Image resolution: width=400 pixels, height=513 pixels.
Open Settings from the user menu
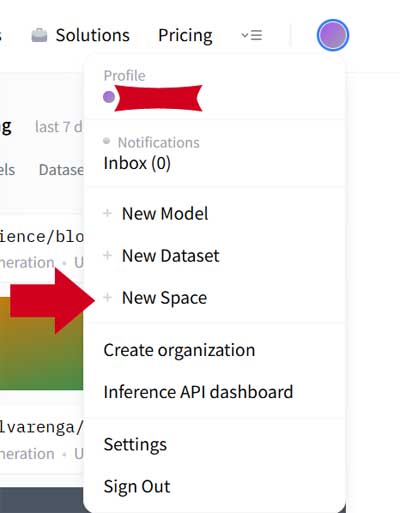pos(135,445)
